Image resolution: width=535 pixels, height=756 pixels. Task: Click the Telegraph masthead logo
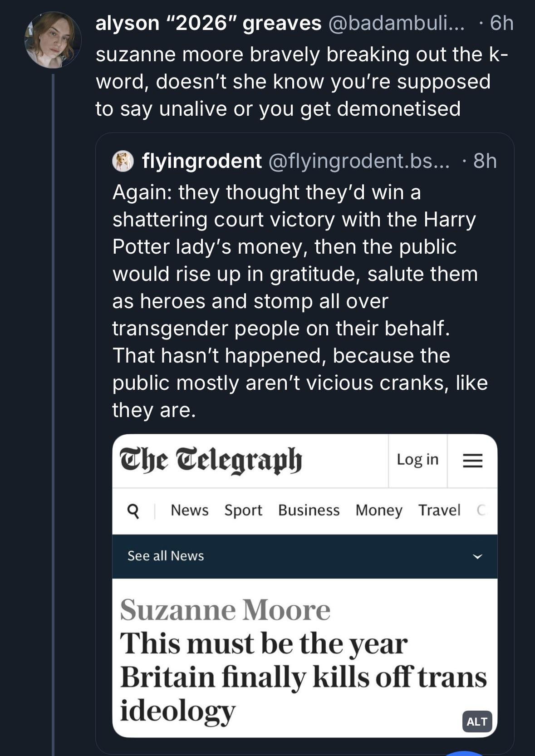pos(211,460)
